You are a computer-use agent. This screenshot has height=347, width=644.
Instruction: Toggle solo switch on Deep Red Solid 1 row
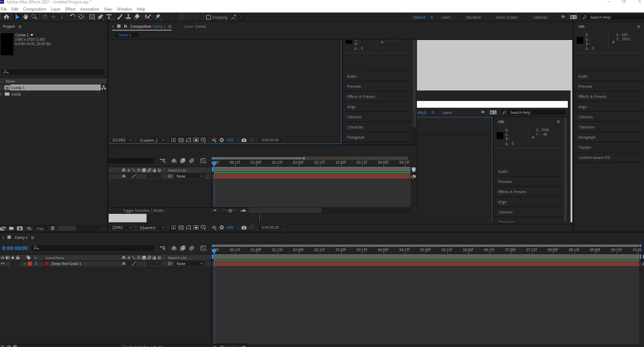pyautogui.click(x=13, y=264)
